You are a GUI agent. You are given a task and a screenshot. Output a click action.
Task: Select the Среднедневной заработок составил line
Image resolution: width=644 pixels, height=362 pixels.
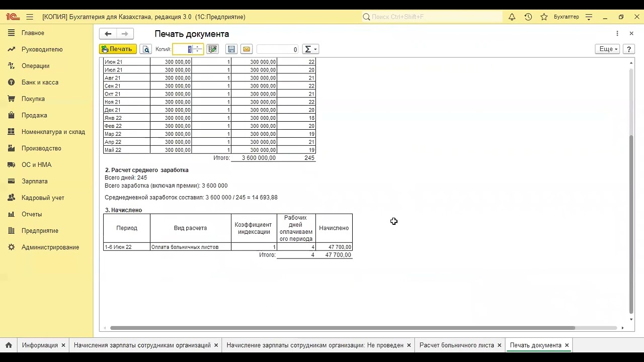pyautogui.click(x=191, y=198)
